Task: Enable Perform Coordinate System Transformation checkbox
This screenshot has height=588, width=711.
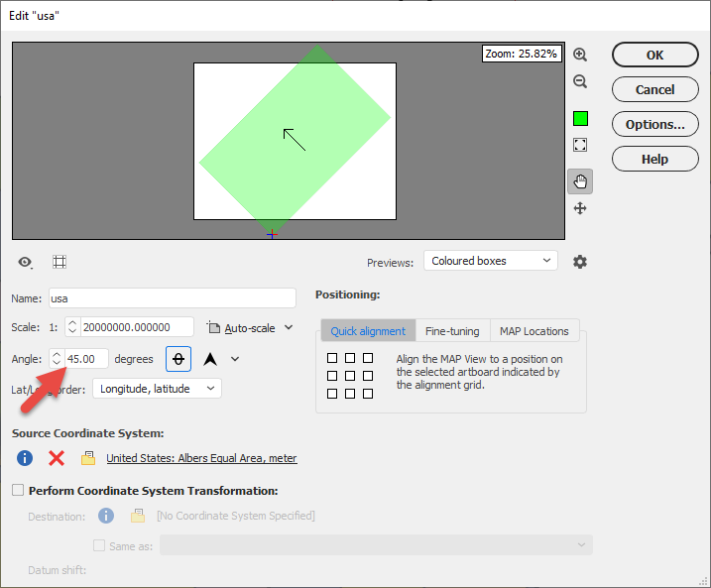Action: click(x=18, y=490)
